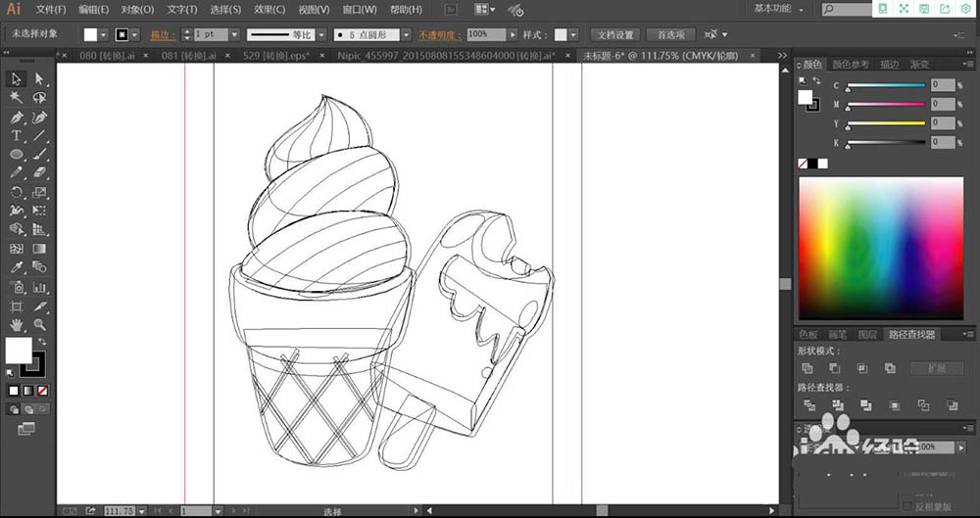Open the 5 点圆形 brush definition dropdown
The width and height of the screenshot is (980, 518).
[x=407, y=34]
